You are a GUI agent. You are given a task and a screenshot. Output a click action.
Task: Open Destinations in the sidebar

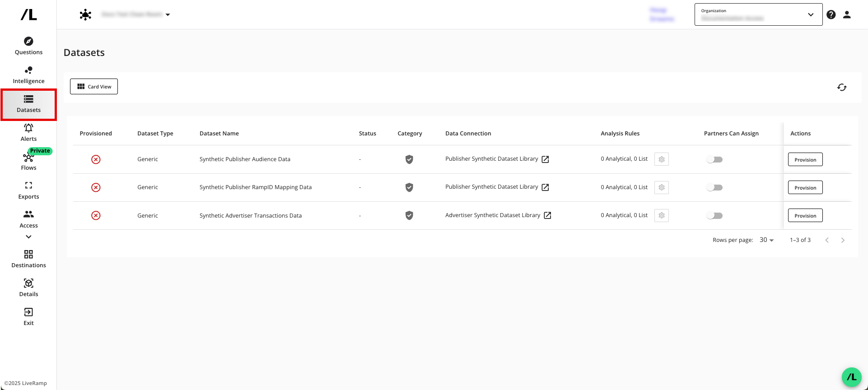pos(28,259)
